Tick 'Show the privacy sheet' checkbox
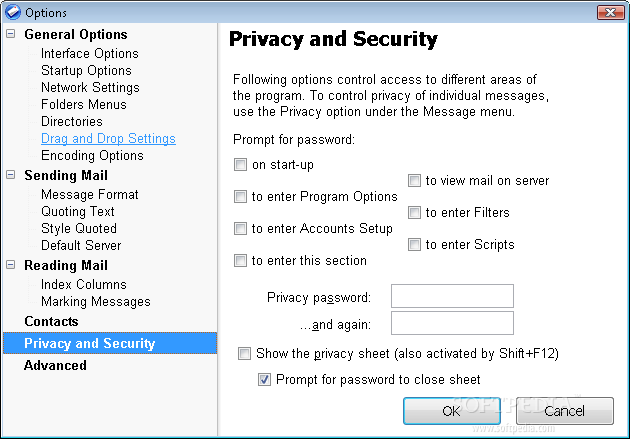The height and width of the screenshot is (439, 630). [x=244, y=354]
